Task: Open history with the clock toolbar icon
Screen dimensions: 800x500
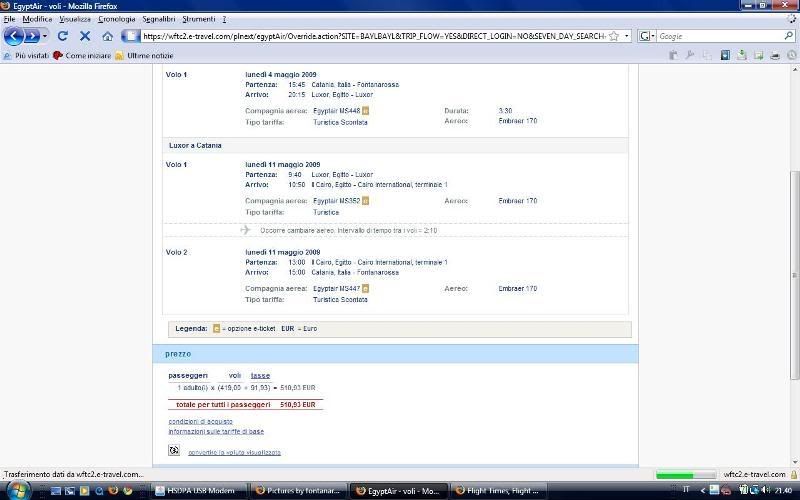Action: 792,55
